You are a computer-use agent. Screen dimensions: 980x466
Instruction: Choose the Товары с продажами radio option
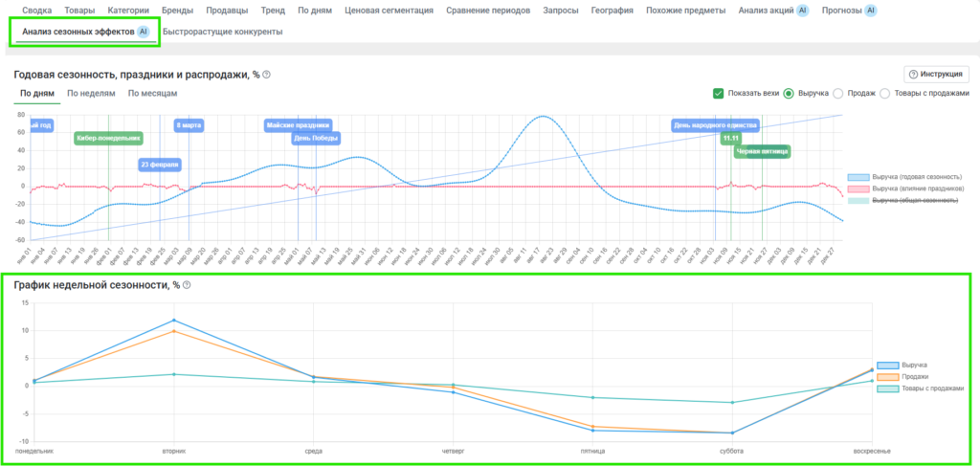click(885, 93)
